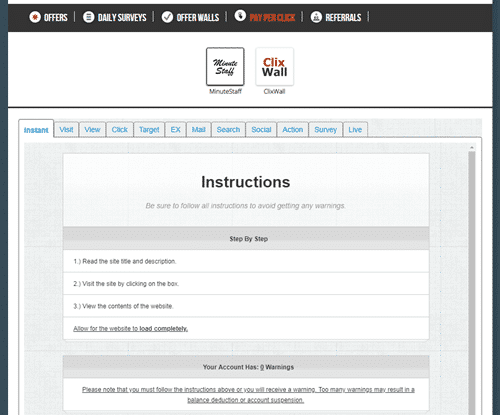Open the View tab
Screen dimensions: 500x415
(92, 129)
